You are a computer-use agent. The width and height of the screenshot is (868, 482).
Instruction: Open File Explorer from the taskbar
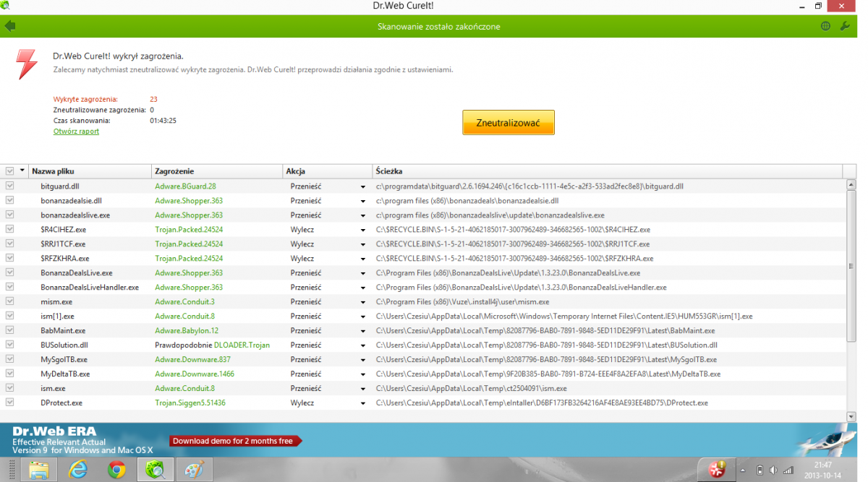[x=38, y=470]
